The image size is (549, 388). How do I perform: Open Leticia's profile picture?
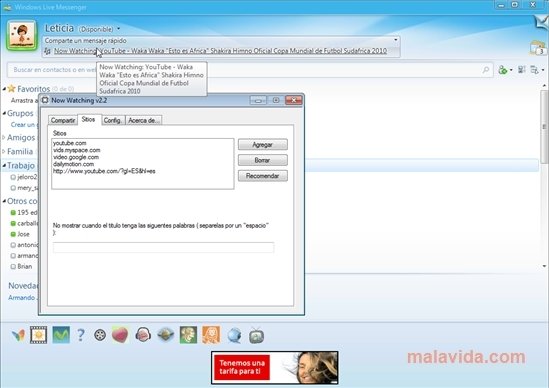coord(22,35)
